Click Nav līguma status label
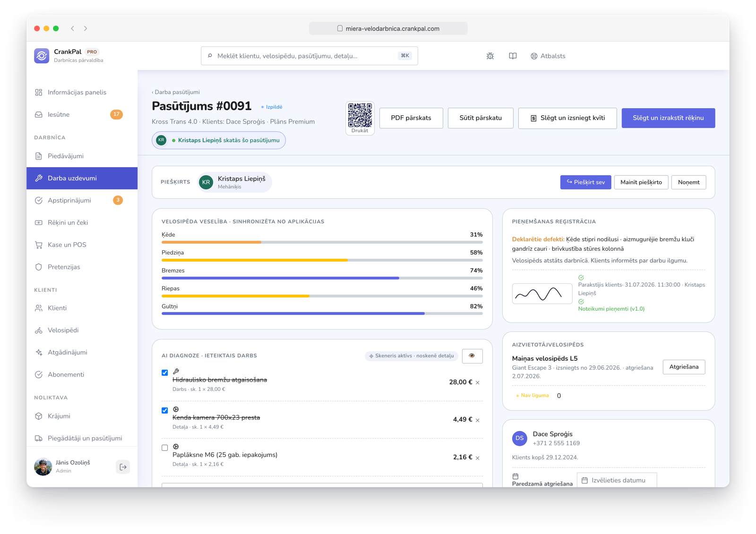The height and width of the screenshot is (534, 756). click(533, 396)
